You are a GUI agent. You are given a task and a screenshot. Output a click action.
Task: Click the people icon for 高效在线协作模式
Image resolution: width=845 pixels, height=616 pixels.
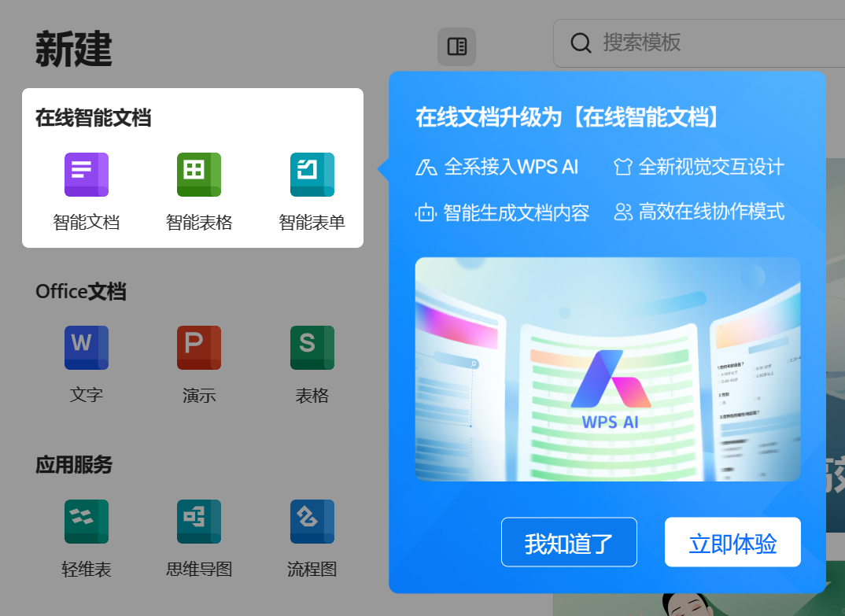click(623, 212)
